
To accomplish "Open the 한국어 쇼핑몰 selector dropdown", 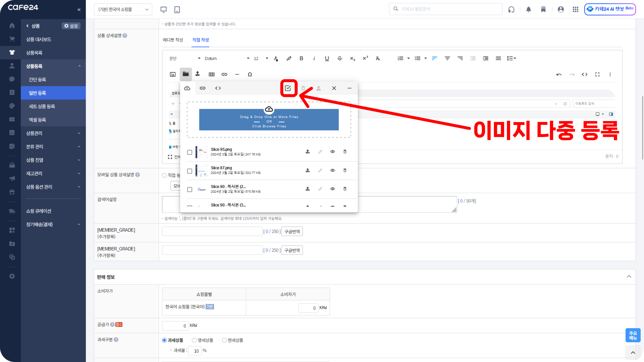I will coord(123,9).
